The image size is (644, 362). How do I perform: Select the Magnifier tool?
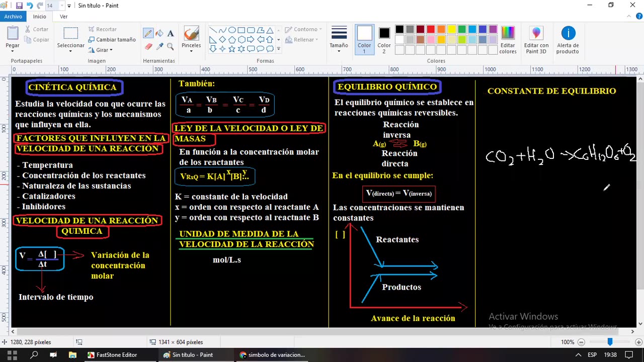[171, 46]
